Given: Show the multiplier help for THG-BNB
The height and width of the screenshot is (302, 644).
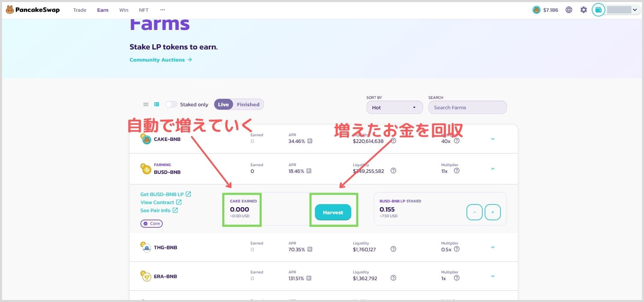Looking at the screenshot, I should [x=457, y=249].
